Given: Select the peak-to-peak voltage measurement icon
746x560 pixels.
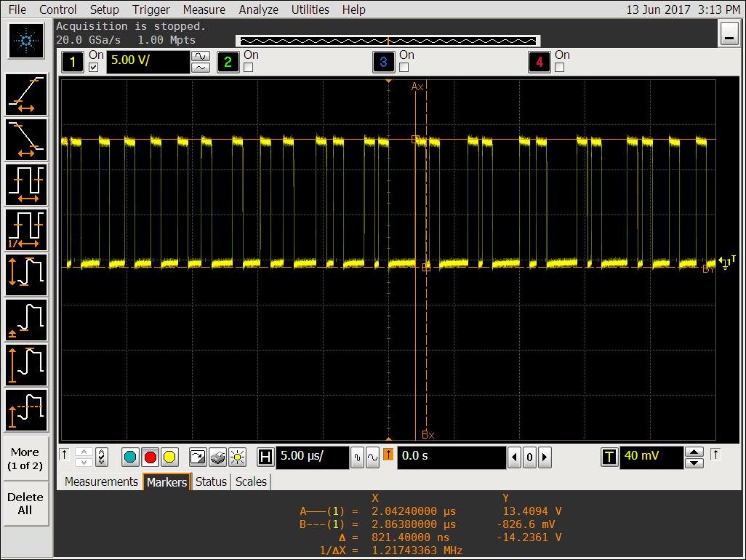Looking at the screenshot, I should pos(26,275).
